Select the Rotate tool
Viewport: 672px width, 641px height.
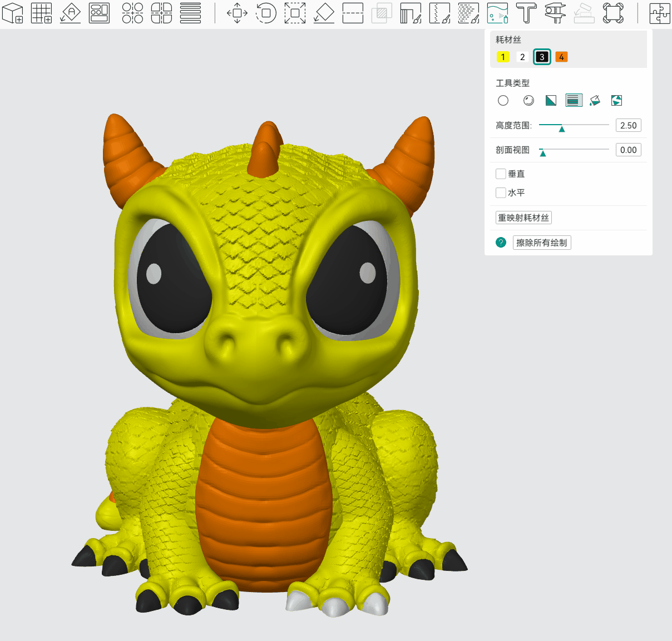click(266, 13)
